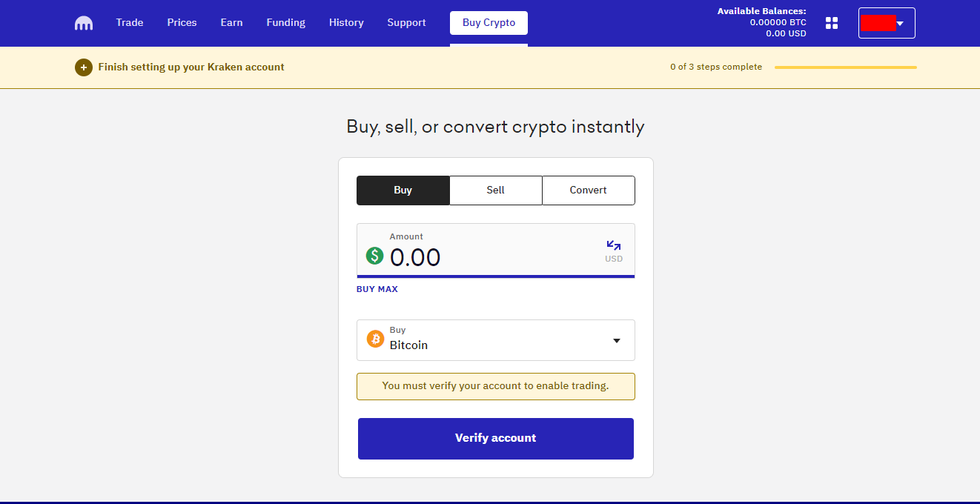980x504 pixels.
Task: Expand the Buy Bitcoin asset dropdown
Action: coord(496,340)
